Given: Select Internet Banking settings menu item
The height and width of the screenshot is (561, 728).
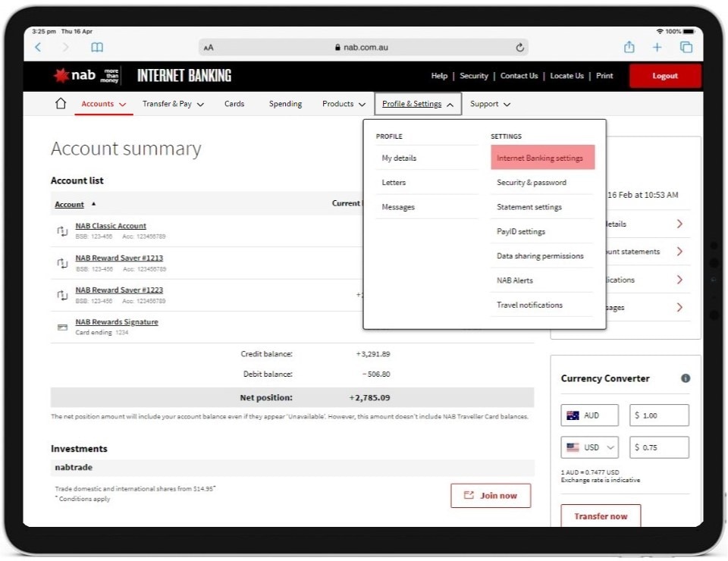Looking at the screenshot, I should (x=540, y=158).
